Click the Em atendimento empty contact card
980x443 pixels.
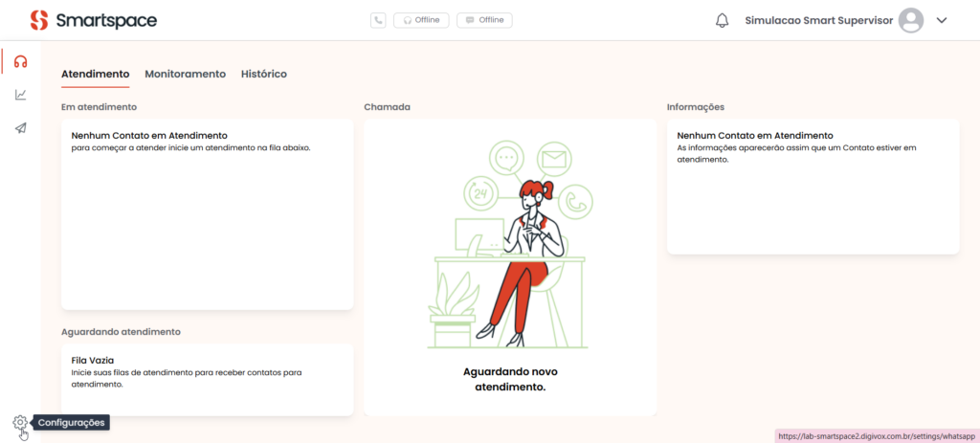tap(207, 213)
